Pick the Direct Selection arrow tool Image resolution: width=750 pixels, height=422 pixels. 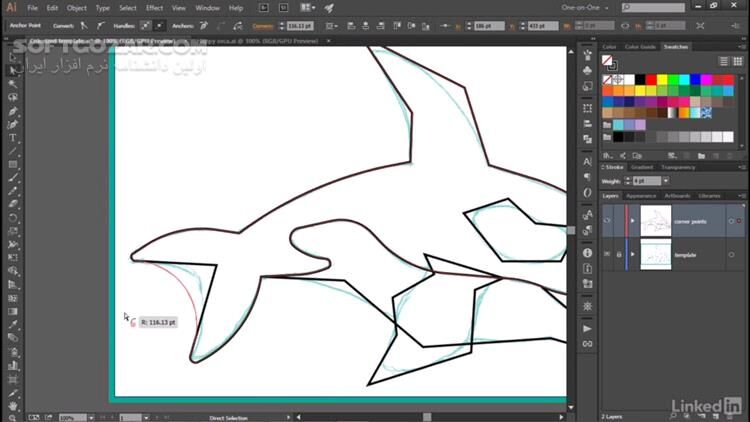click(13, 71)
